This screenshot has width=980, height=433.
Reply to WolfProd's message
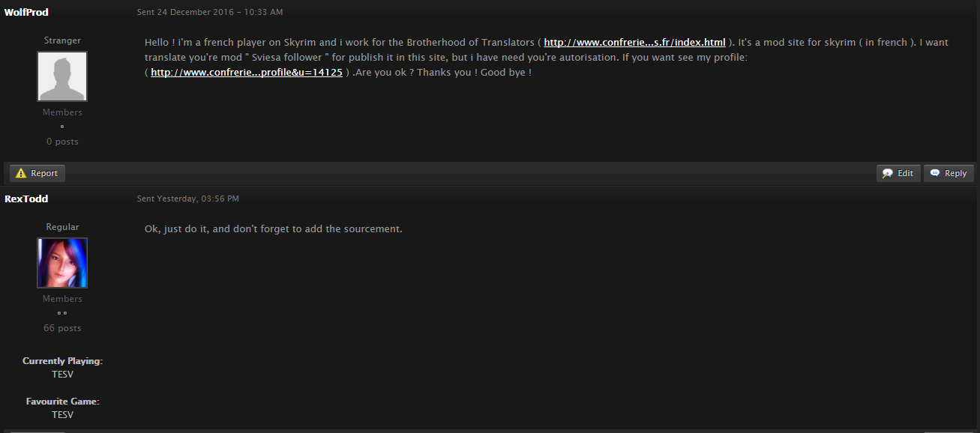point(949,173)
